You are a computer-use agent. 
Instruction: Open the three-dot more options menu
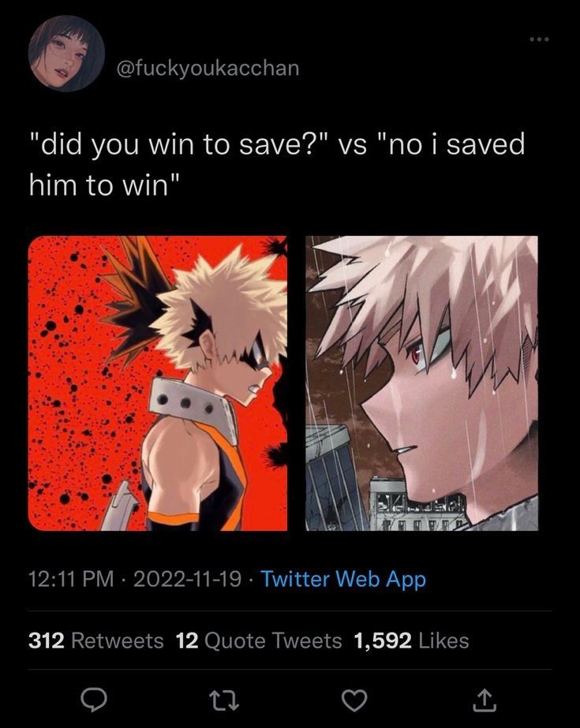click(539, 39)
